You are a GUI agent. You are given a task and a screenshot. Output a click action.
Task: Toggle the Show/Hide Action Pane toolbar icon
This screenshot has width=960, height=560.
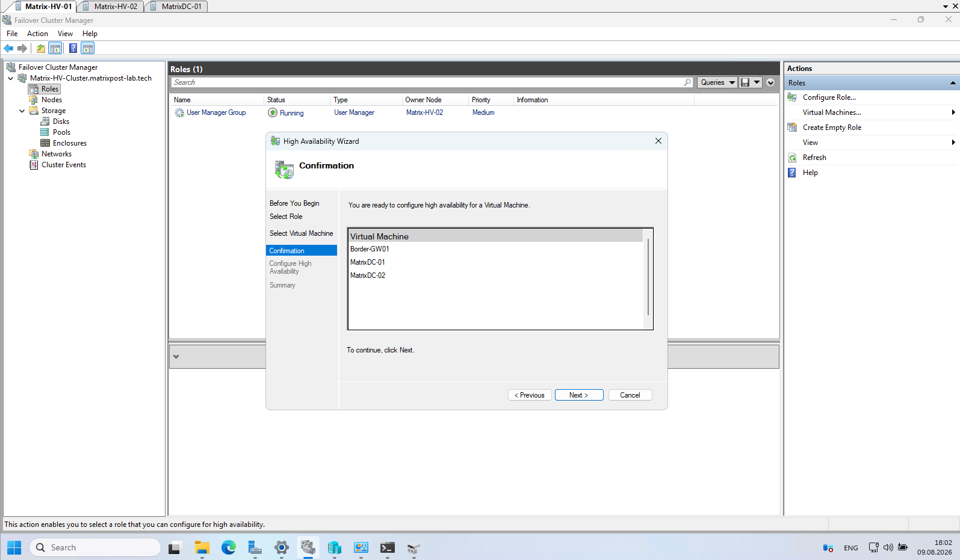[88, 48]
